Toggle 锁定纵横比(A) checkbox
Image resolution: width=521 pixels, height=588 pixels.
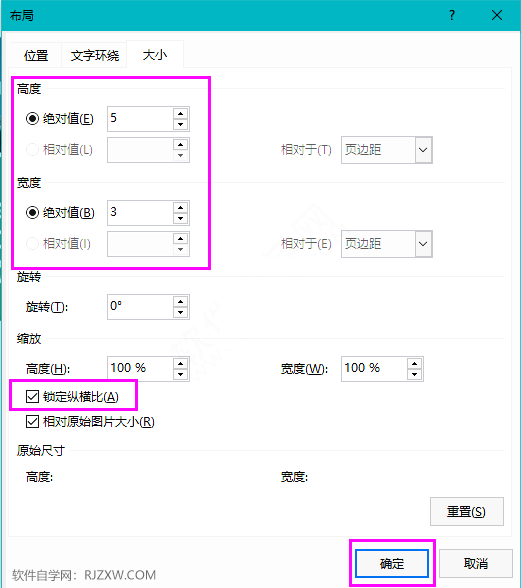point(32,396)
